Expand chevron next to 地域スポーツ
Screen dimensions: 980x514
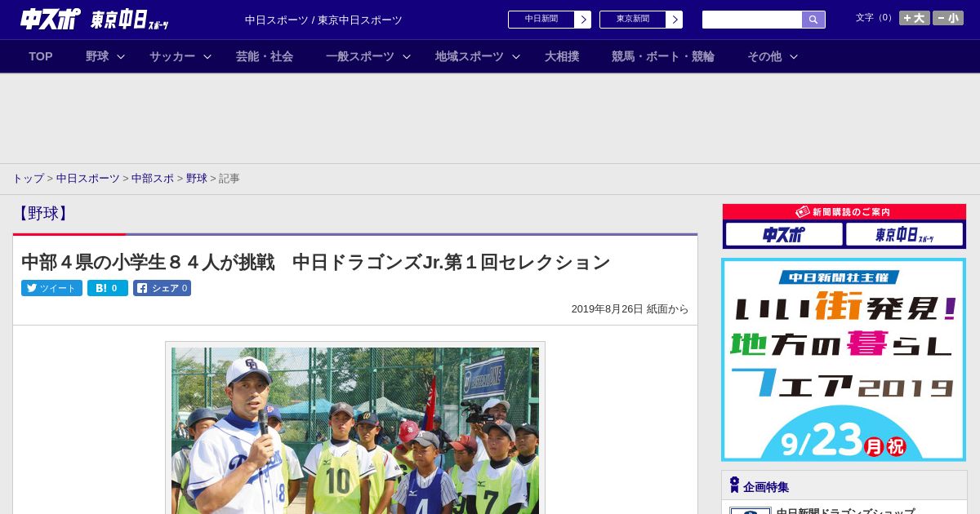coord(516,56)
